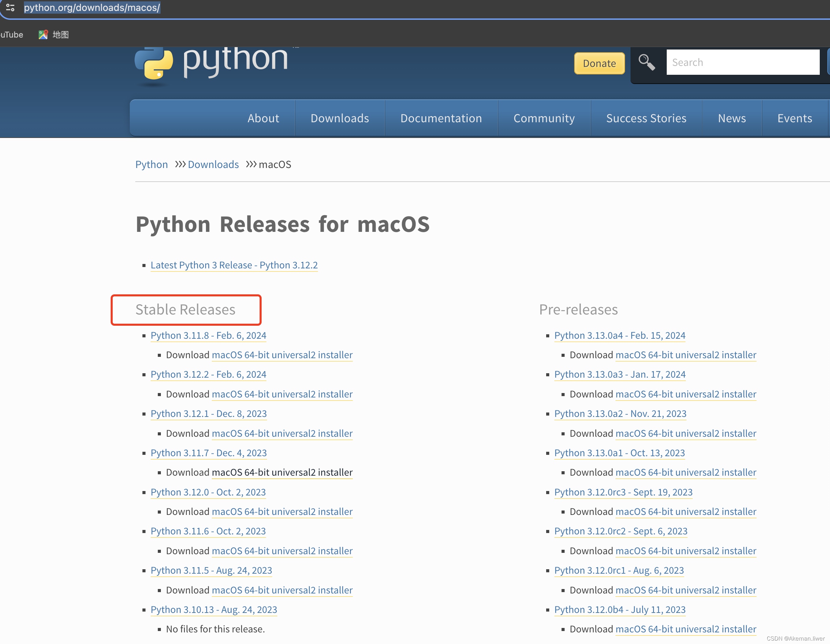Click the Python breadcrumb link

pyautogui.click(x=151, y=164)
